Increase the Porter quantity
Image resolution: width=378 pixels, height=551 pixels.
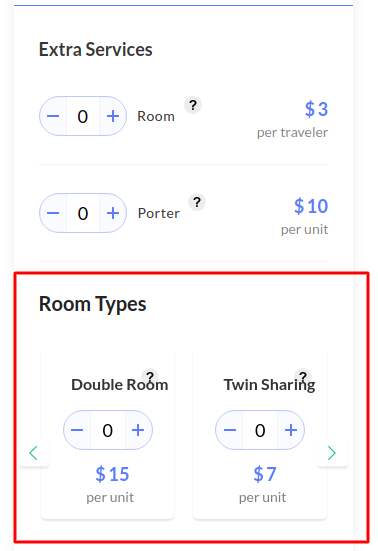(113, 213)
